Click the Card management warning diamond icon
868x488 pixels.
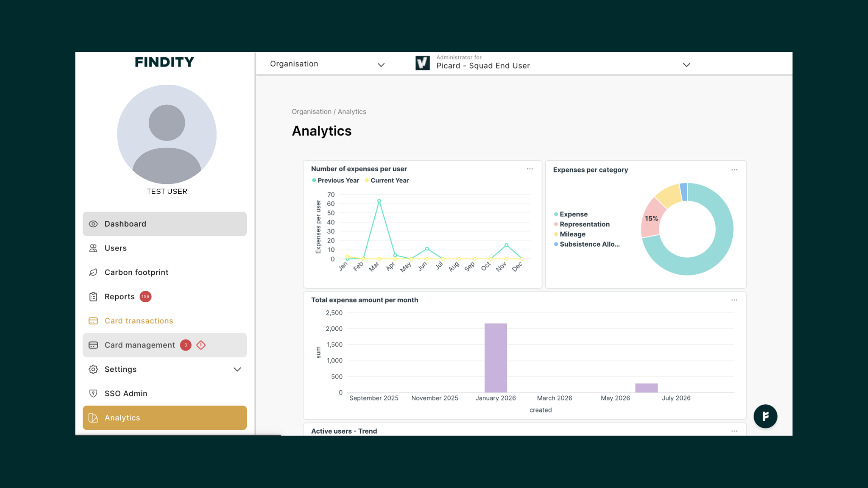pyautogui.click(x=201, y=345)
